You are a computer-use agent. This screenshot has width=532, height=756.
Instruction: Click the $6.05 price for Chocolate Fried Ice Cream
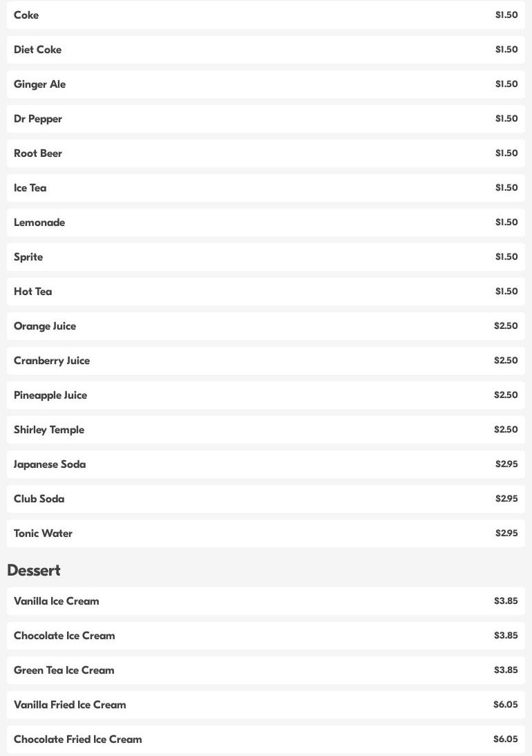505,739
